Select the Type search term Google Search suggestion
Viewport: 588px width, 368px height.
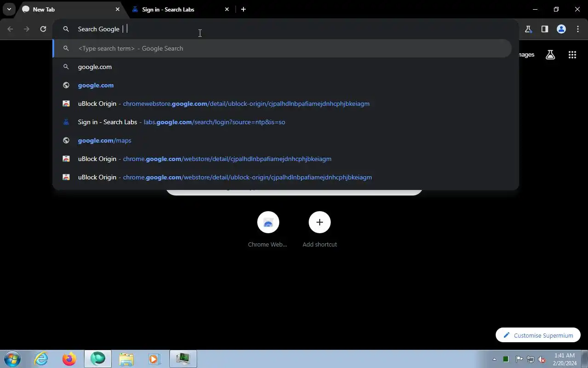(282, 48)
